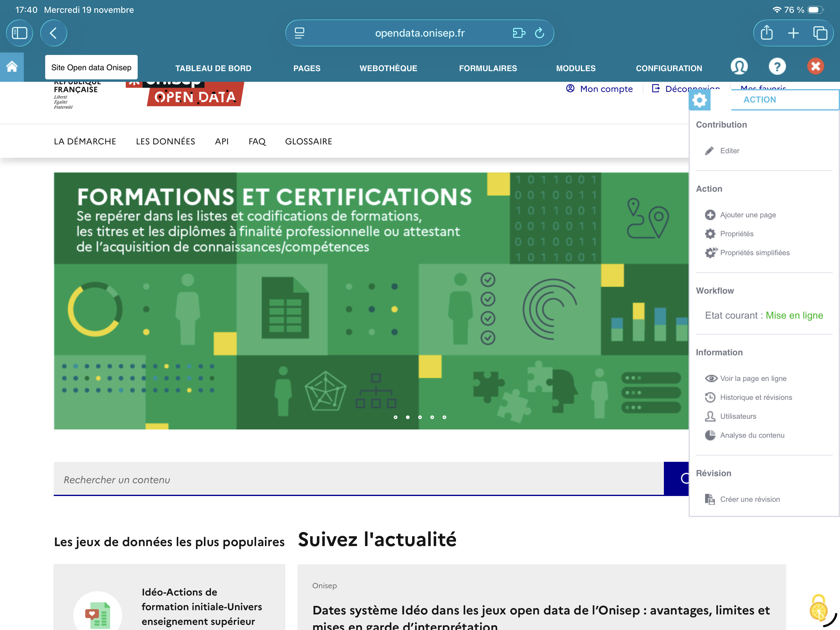Click the Rechercher un contenu search field
This screenshot has height=630, width=840.
click(357, 479)
